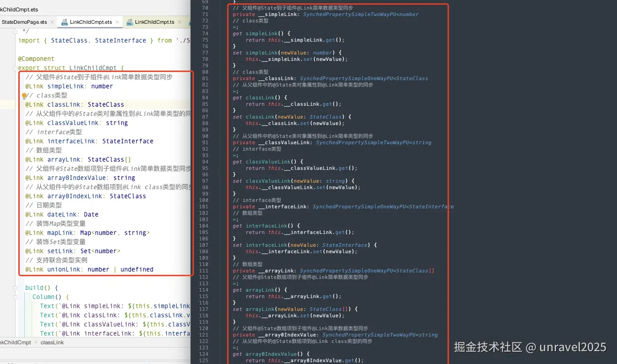The width and height of the screenshot is (617, 364).
Task: Click private __simpleLink declaration in right panel
Action: point(326,14)
